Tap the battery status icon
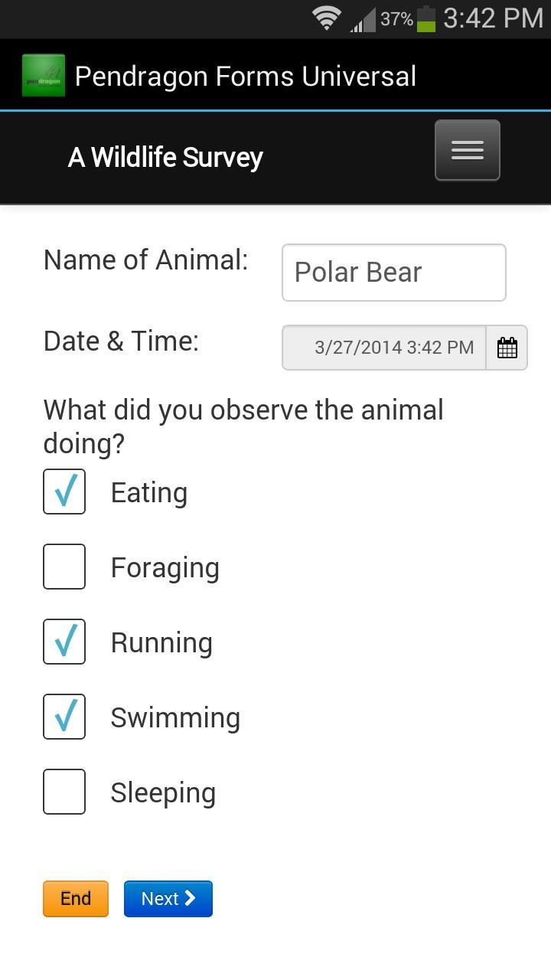Image resolution: width=551 pixels, height=980 pixels. [426, 18]
